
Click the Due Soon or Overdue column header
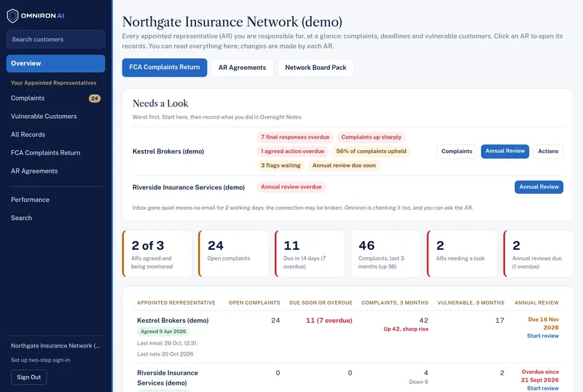(x=321, y=302)
